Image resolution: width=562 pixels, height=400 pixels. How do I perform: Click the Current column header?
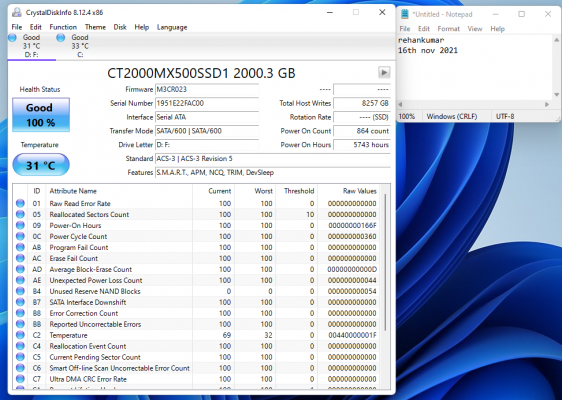214,191
